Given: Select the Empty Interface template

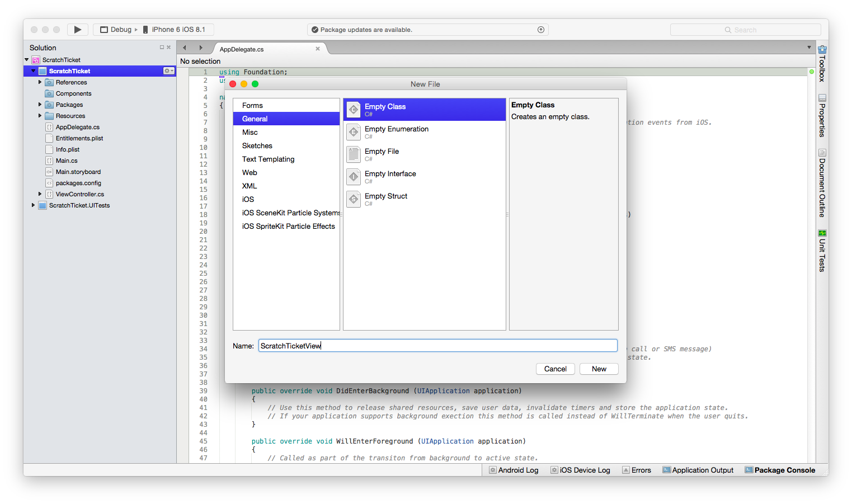Looking at the screenshot, I should (390, 176).
